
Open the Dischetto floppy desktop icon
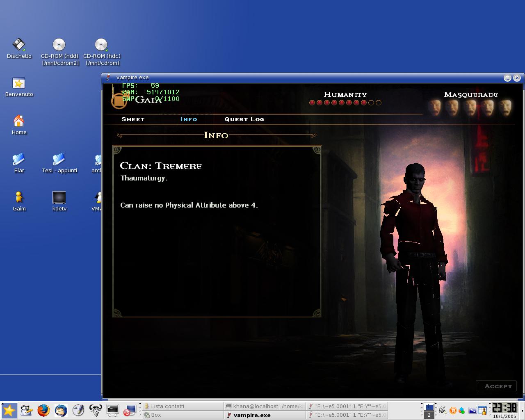pyautogui.click(x=19, y=49)
